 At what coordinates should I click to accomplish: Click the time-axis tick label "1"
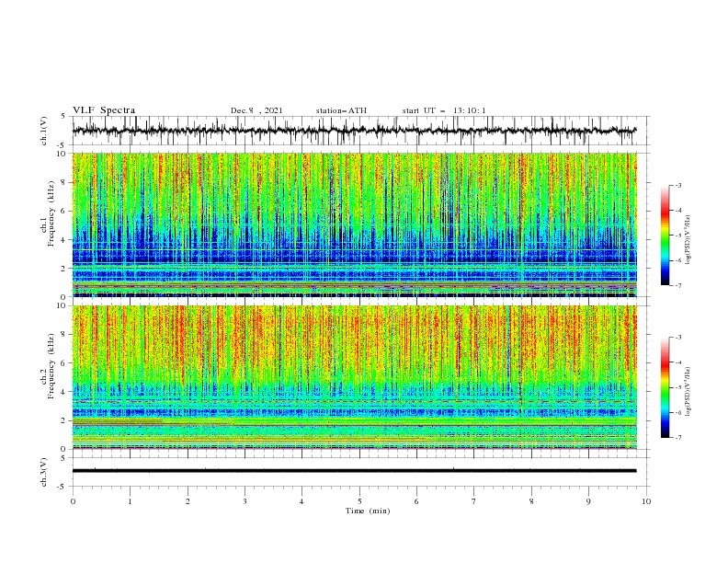(130, 501)
